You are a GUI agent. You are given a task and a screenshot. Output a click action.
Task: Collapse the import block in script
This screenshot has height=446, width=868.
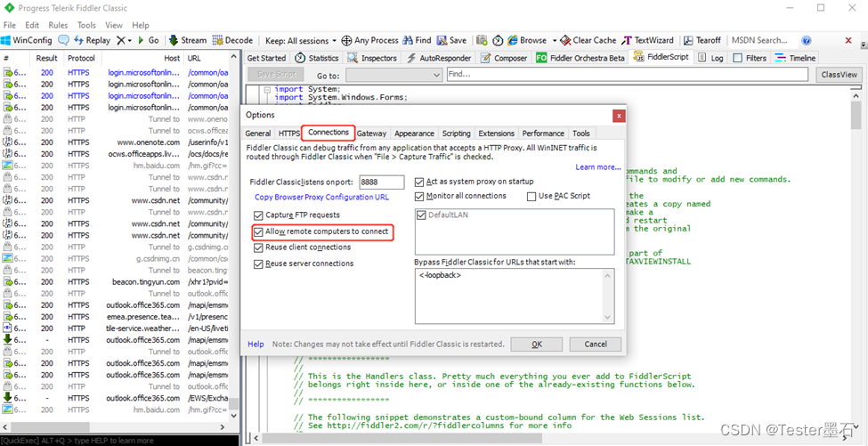(x=267, y=89)
